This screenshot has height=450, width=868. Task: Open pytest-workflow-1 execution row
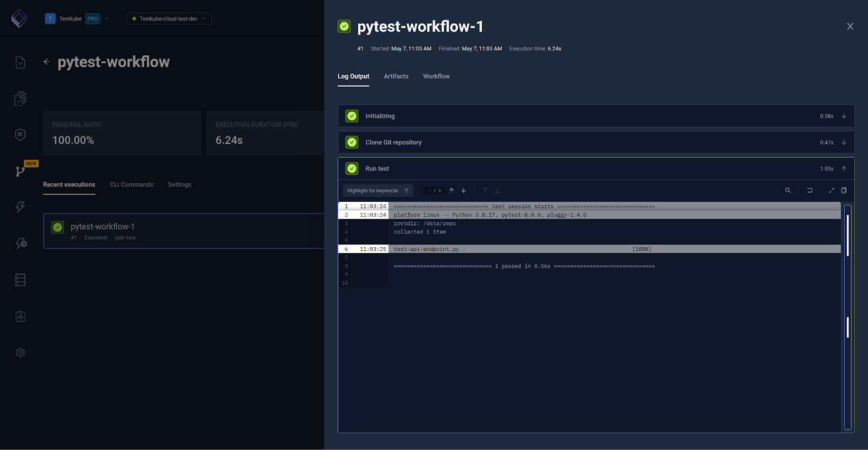click(184, 231)
